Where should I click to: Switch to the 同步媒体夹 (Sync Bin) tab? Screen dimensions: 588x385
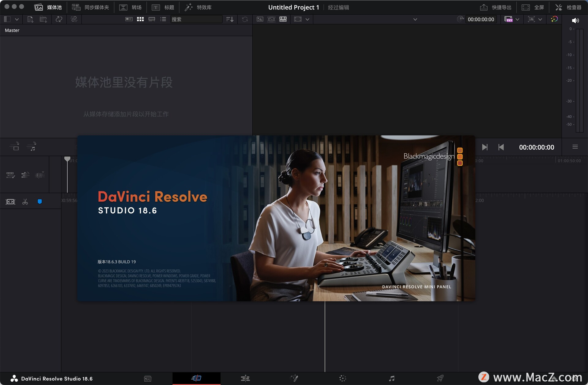pyautogui.click(x=91, y=7)
